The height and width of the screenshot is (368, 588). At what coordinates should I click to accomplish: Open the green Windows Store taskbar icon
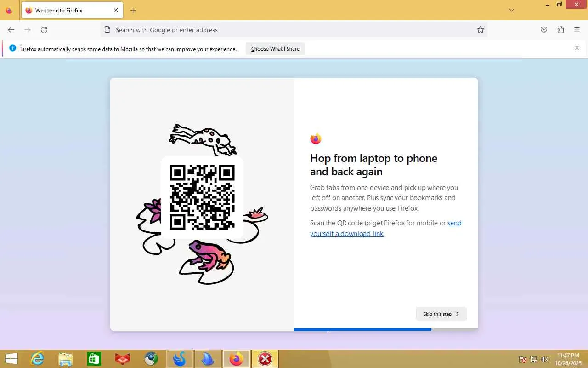tap(94, 359)
